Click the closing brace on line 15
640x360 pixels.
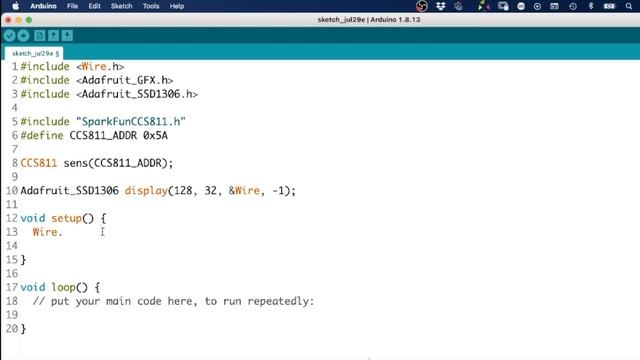tap(23, 260)
